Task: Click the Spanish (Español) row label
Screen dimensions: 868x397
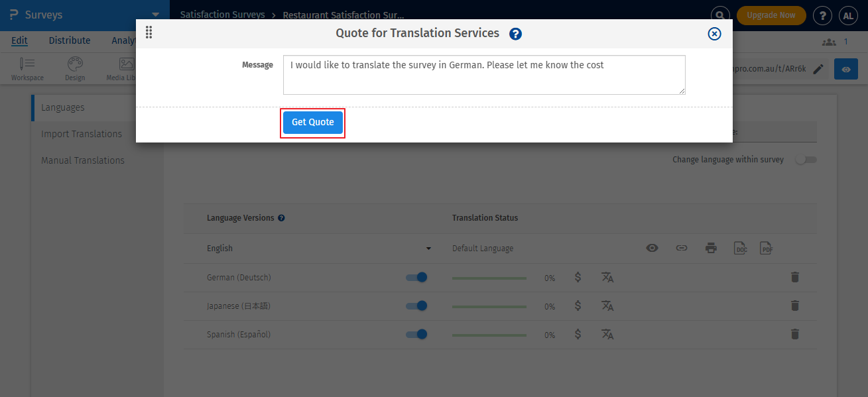Action: [x=239, y=335]
